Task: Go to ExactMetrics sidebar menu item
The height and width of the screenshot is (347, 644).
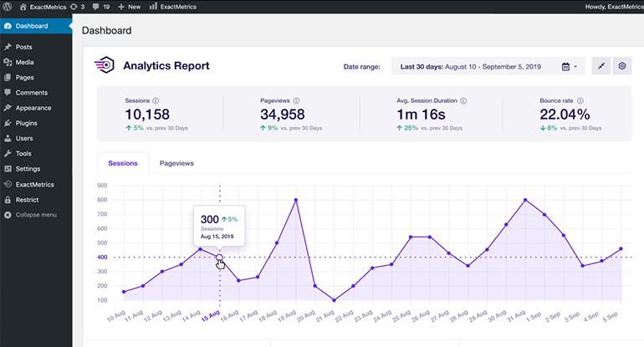Action: pos(34,184)
